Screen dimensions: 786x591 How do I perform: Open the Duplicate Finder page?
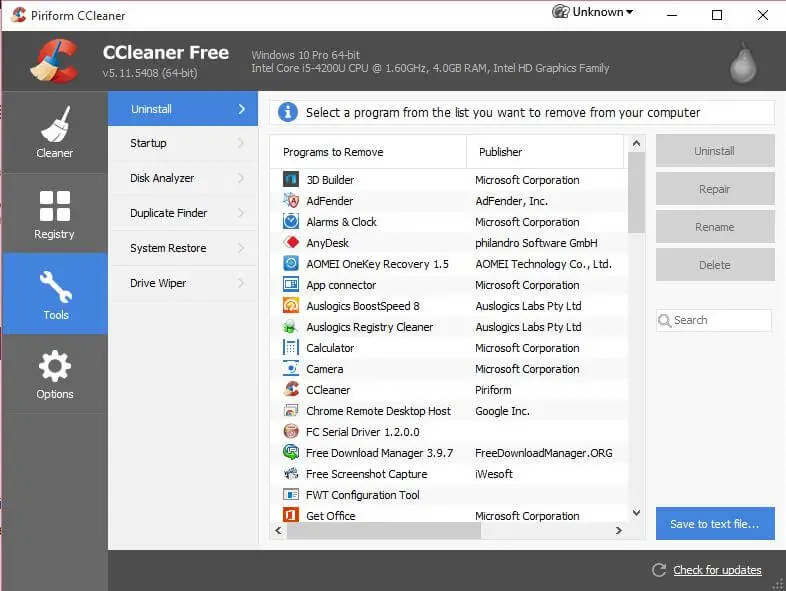pos(183,214)
